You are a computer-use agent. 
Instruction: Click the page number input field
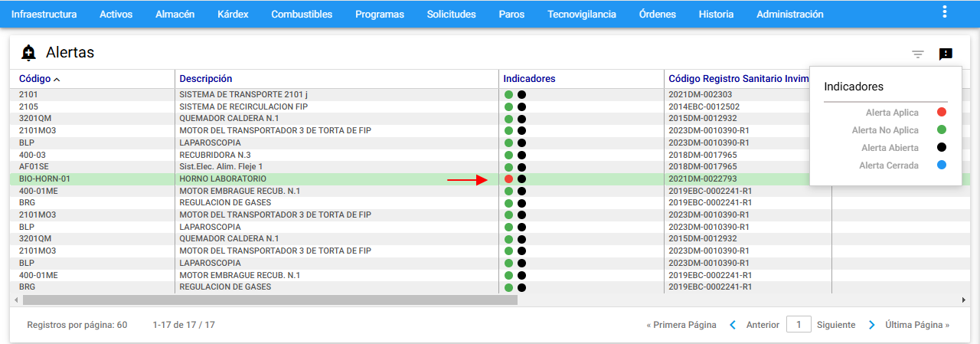pyautogui.click(x=799, y=325)
